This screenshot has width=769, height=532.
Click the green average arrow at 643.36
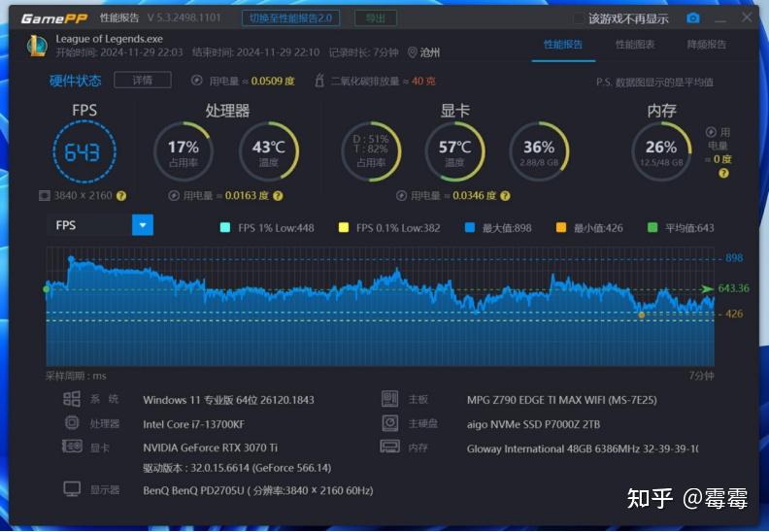[x=707, y=288]
